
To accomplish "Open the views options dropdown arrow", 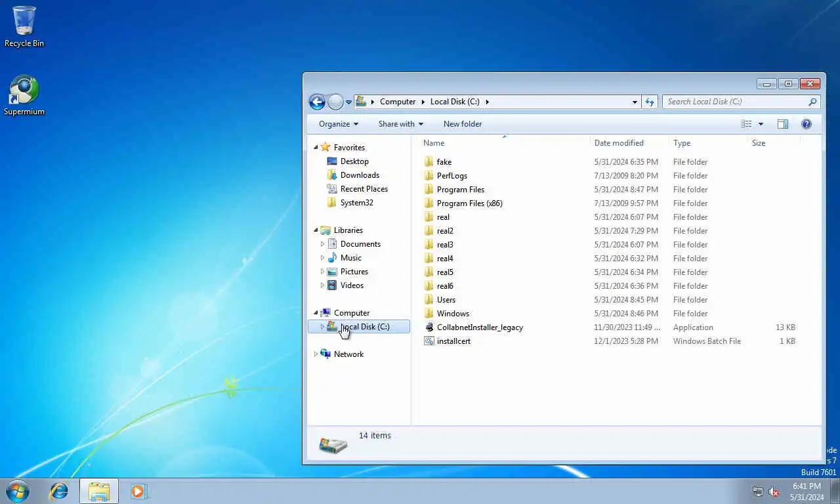I will click(761, 124).
